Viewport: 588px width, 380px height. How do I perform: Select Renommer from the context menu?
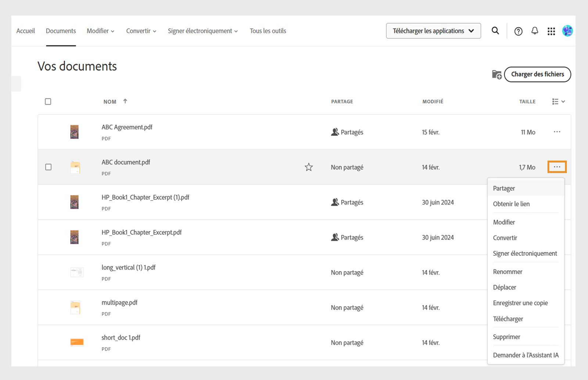tap(508, 271)
